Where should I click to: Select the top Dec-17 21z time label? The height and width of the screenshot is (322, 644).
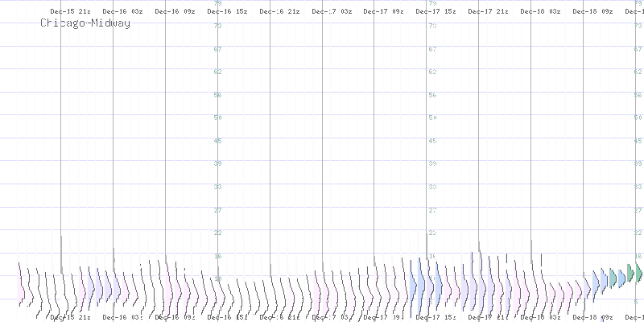488,11
